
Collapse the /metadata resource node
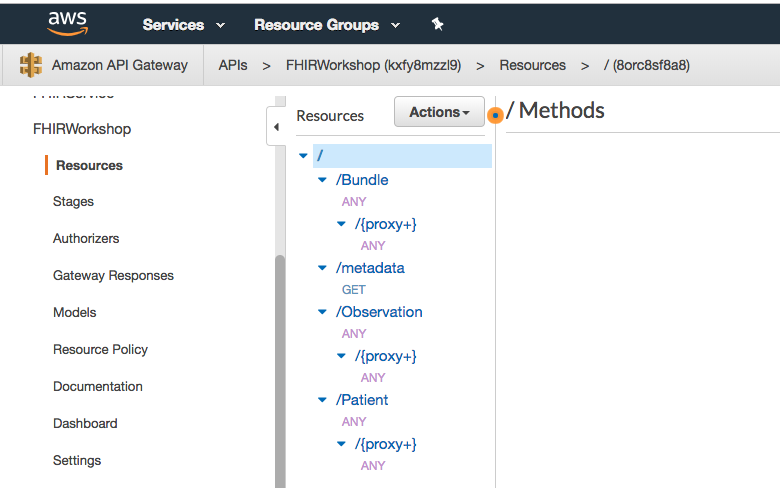(x=322, y=268)
